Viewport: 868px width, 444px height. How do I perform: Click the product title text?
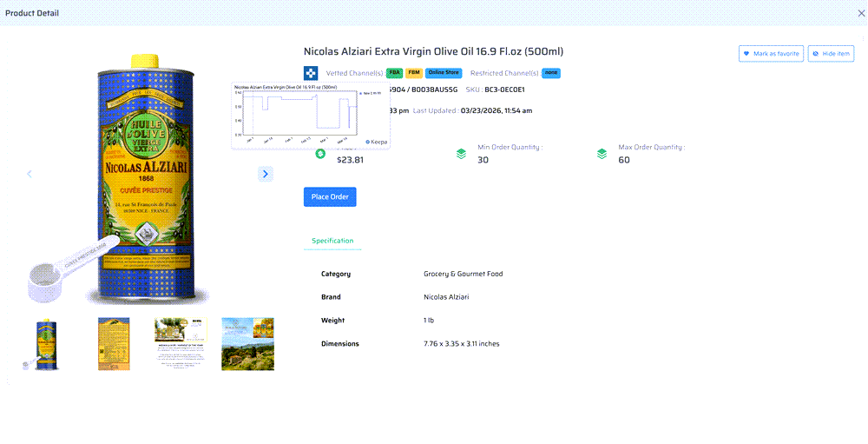point(433,51)
